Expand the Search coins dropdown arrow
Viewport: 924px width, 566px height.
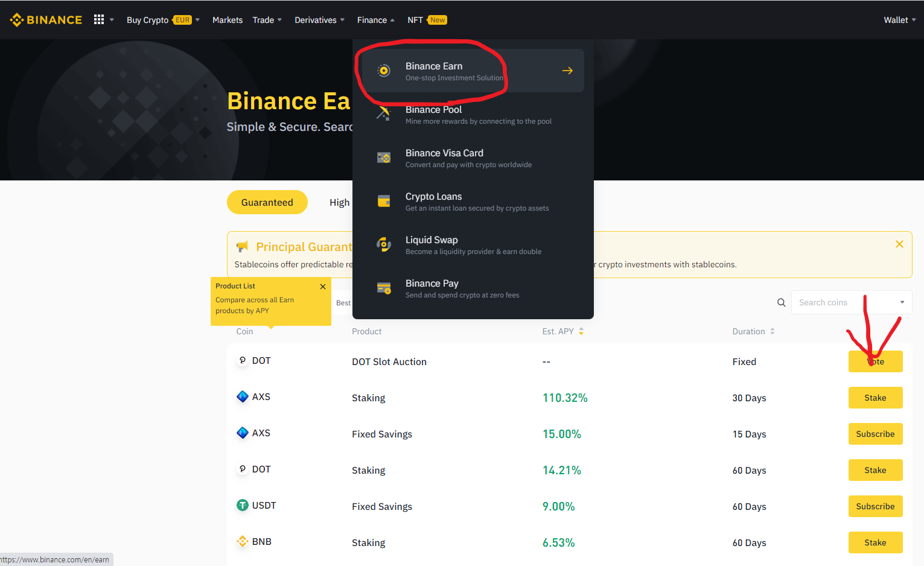[902, 302]
